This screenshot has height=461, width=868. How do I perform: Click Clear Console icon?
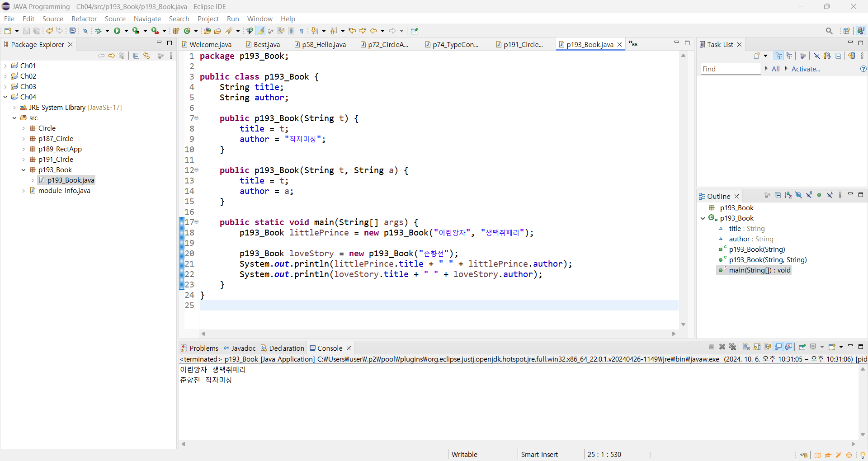[x=746, y=347]
